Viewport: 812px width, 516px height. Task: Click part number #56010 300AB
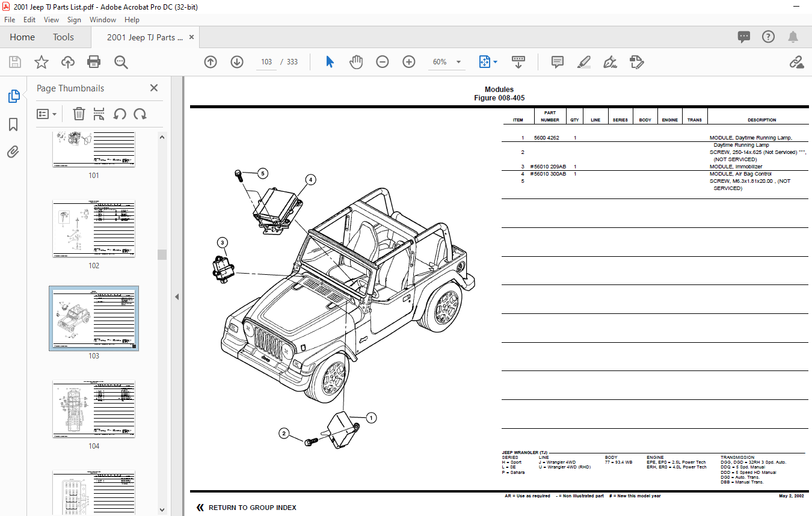[x=548, y=174]
